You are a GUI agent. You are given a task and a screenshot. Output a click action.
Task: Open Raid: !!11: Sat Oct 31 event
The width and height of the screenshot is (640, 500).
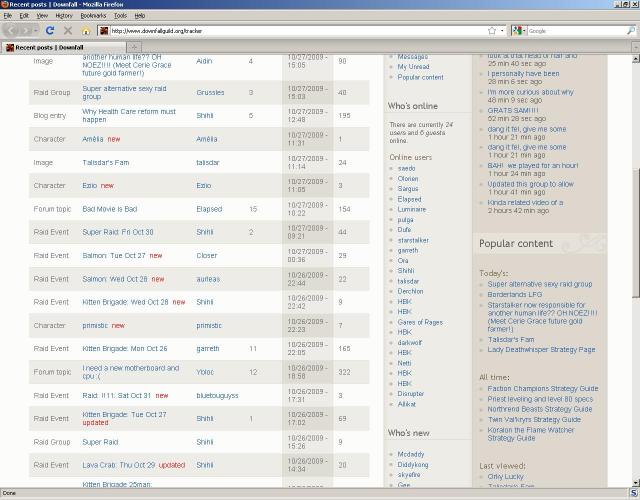116,396
